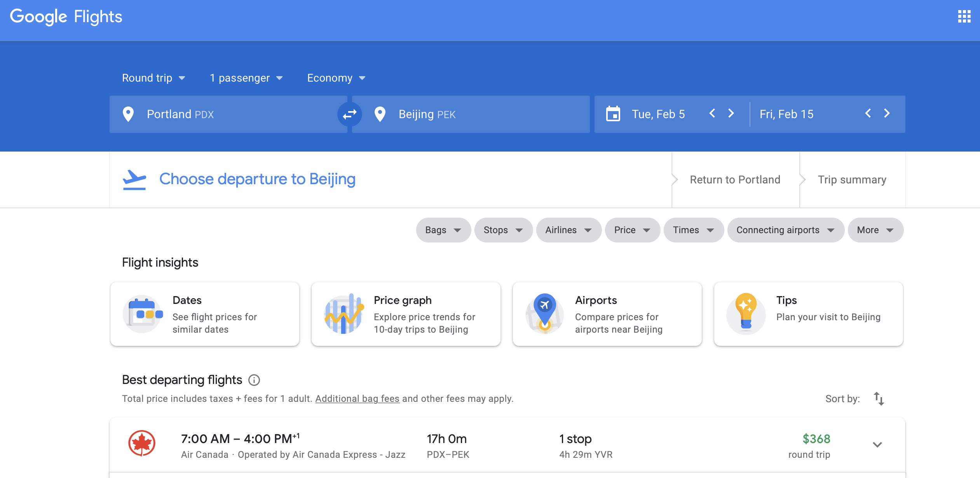Expand the Air Canada flight details
Viewport: 980px width, 478px height.
(877, 445)
